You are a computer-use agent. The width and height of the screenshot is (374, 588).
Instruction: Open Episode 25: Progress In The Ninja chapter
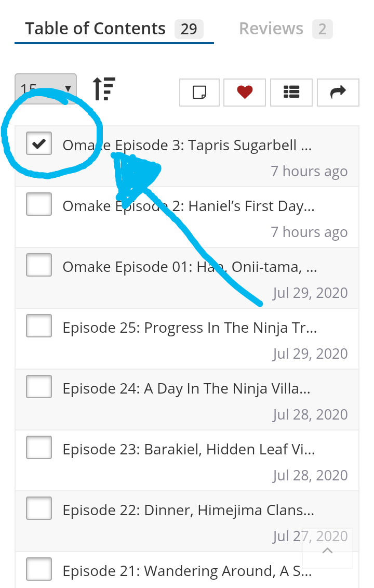coord(190,328)
